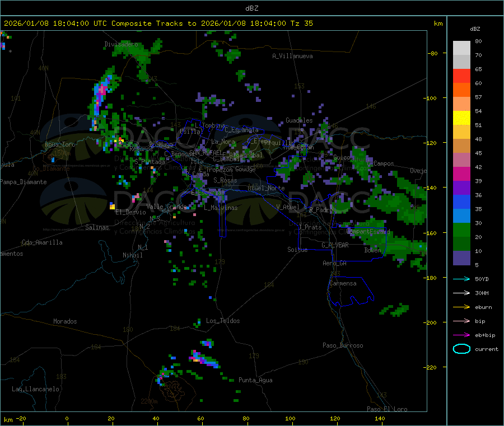The image size is (504, 426).
Task: Click the 'Composite Tracks to' header text
Action: [x=153, y=24]
